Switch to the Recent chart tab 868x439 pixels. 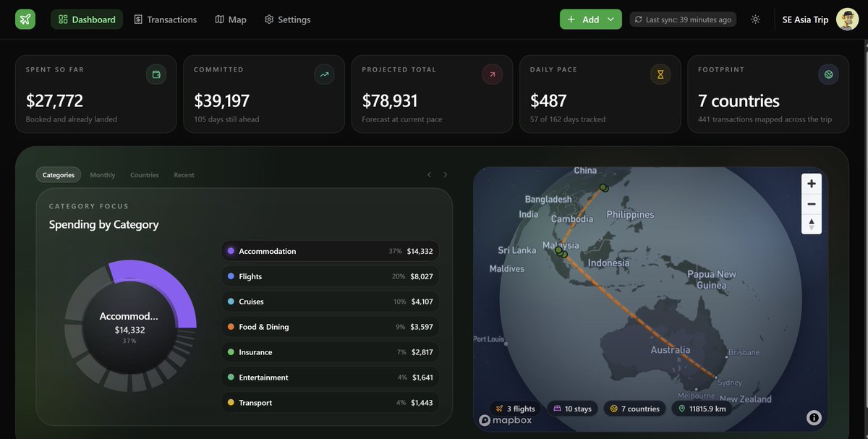click(x=184, y=175)
